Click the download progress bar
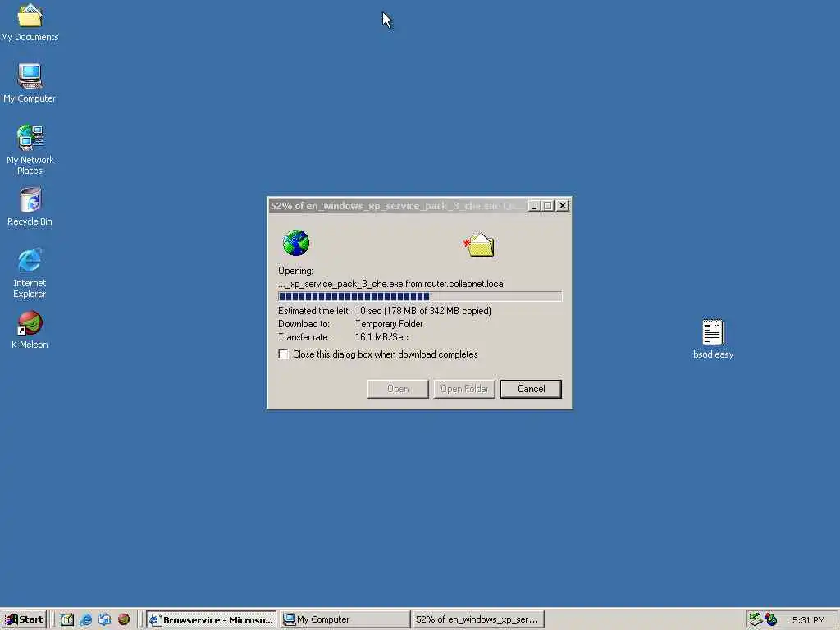 point(420,297)
